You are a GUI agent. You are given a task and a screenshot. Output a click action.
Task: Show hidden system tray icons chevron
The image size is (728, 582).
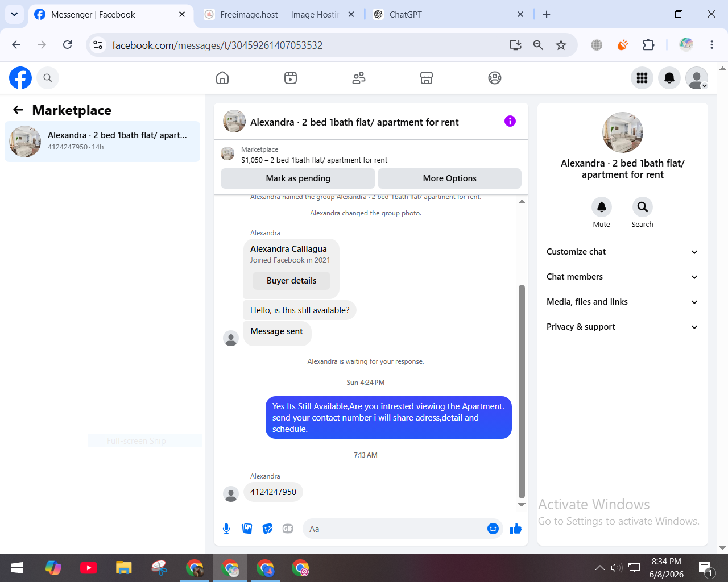tap(599, 567)
